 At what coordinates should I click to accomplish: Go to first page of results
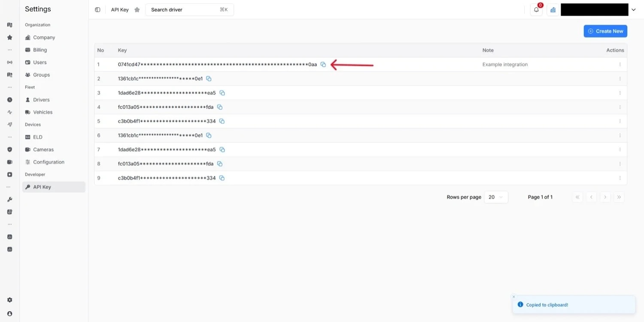(x=577, y=197)
